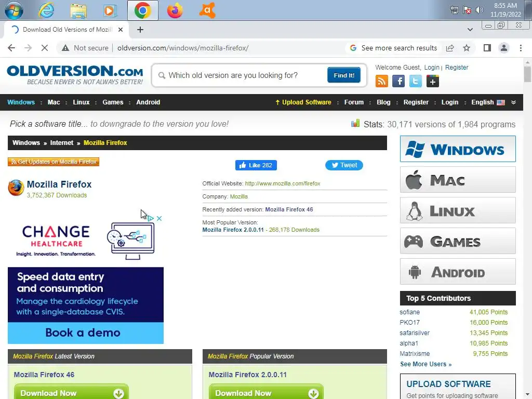Click Upload Software in the nav bar
Screen dimensions: 532x399
click(x=303, y=102)
